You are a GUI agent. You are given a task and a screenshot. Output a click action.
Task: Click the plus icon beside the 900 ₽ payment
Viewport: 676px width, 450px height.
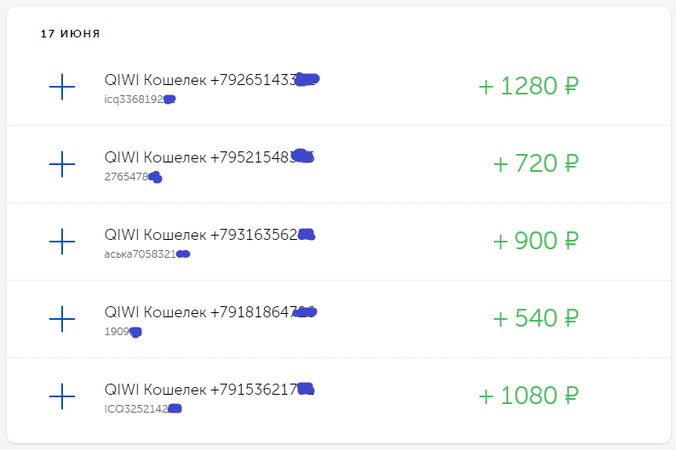point(62,241)
